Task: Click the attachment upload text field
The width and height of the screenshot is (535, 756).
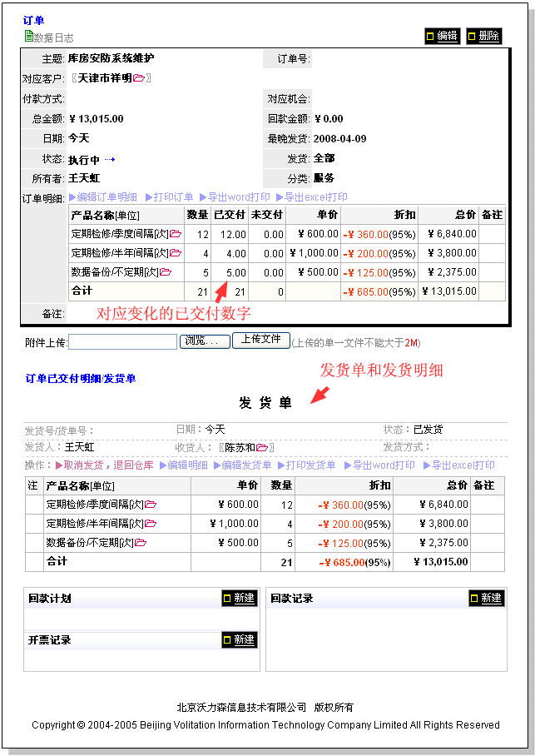Action: click(122, 341)
